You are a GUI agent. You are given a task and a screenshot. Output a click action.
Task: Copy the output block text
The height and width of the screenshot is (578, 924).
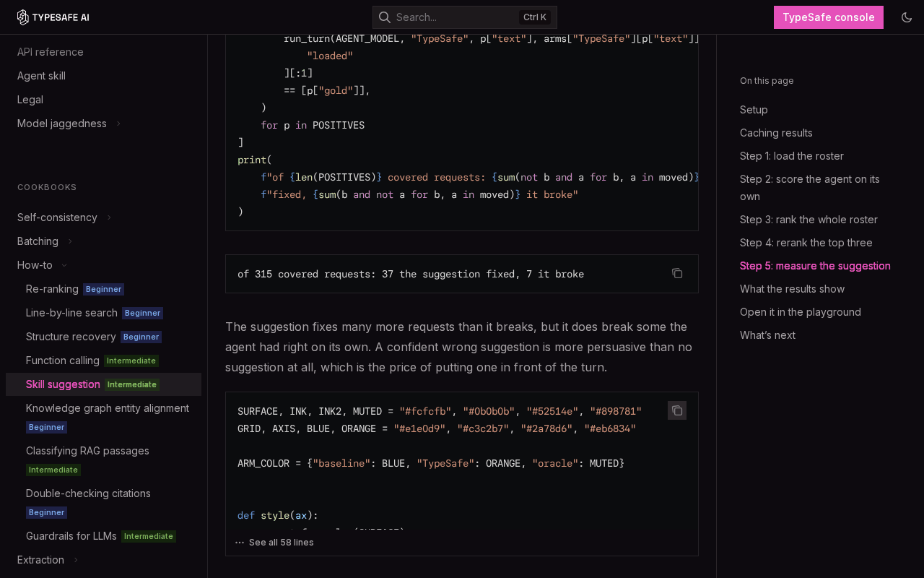click(x=677, y=273)
